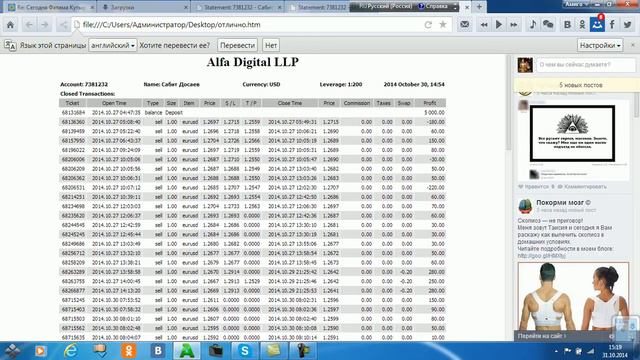Open the music note toolbar icon
Image resolution: width=640 pixels, height=360 pixels.
point(533,24)
